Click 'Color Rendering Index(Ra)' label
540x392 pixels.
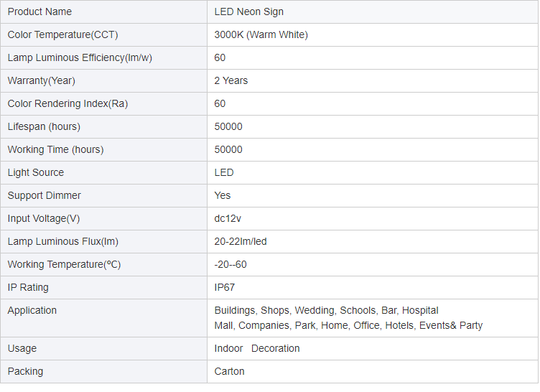(67, 103)
